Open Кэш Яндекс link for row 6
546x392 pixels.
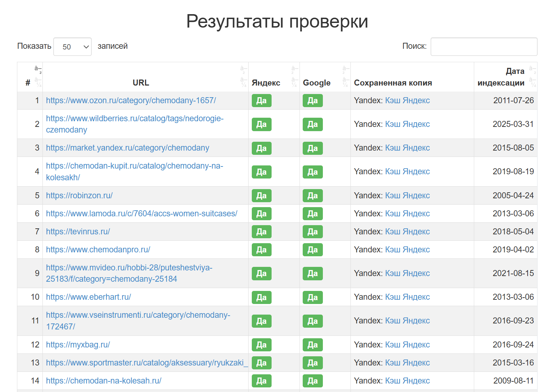407,213
